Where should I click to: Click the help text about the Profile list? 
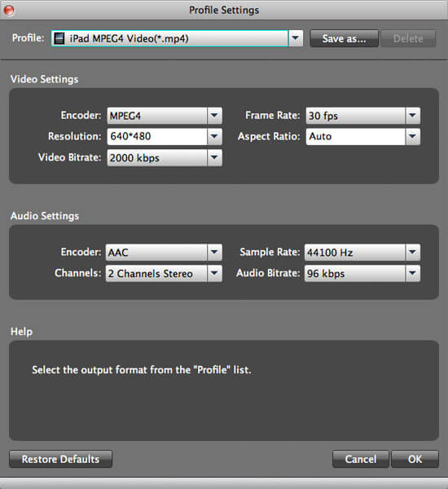[x=142, y=370]
